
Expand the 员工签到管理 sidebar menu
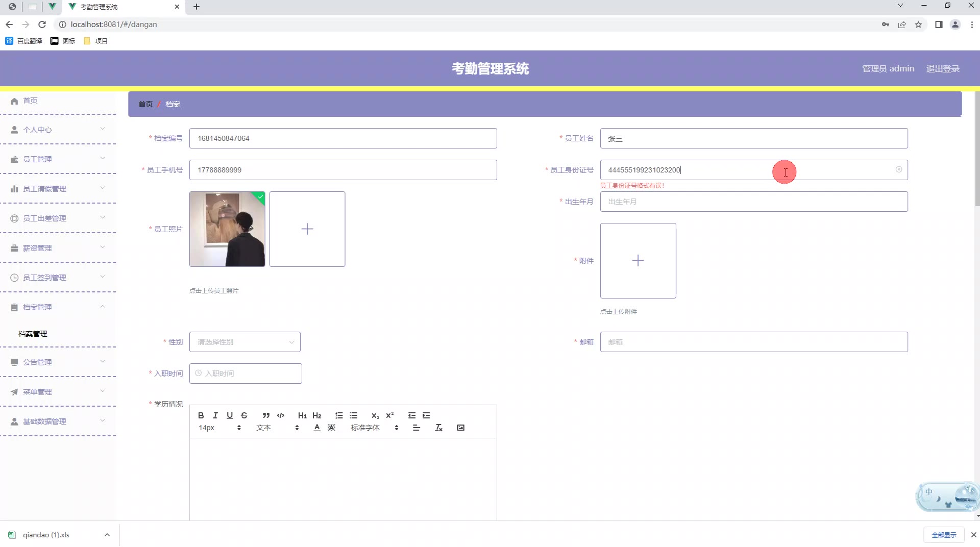click(x=58, y=278)
